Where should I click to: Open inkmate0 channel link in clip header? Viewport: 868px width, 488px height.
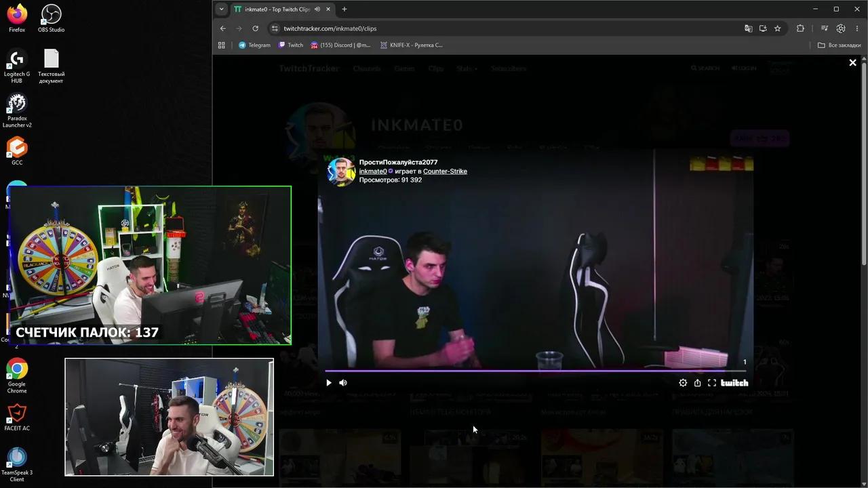point(373,171)
